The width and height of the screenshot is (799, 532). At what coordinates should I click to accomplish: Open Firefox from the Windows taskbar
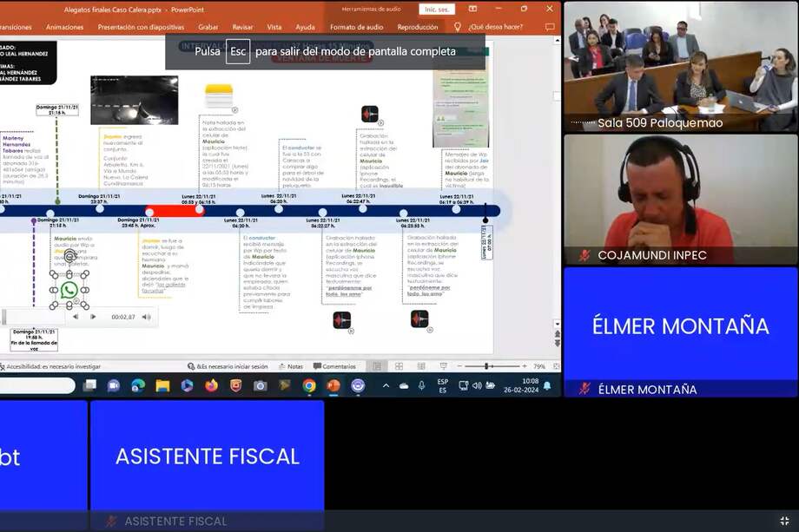coord(211,385)
